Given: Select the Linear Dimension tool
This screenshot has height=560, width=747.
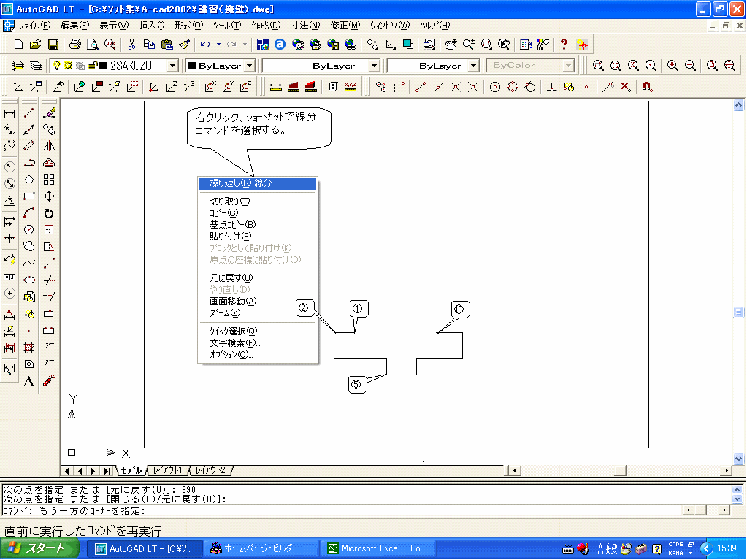Looking at the screenshot, I should [x=9, y=113].
